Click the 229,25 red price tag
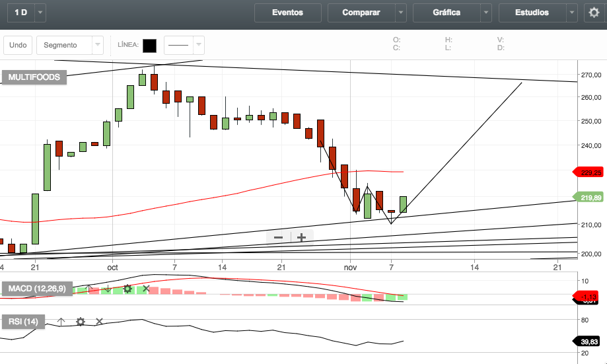This screenshot has width=607, height=364. click(x=589, y=172)
